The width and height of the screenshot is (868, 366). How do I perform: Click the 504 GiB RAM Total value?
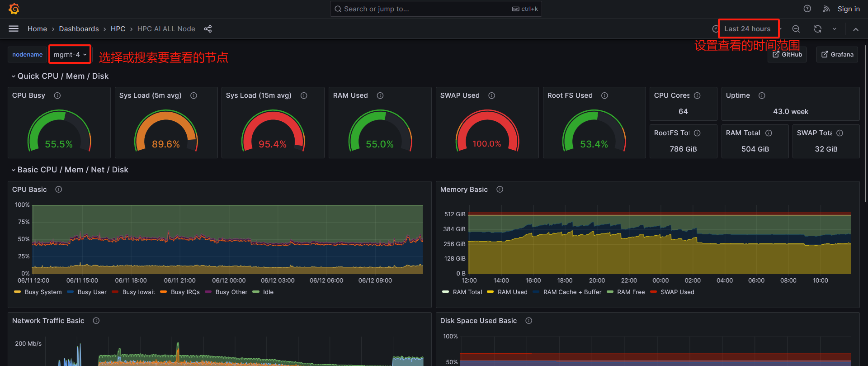click(755, 149)
